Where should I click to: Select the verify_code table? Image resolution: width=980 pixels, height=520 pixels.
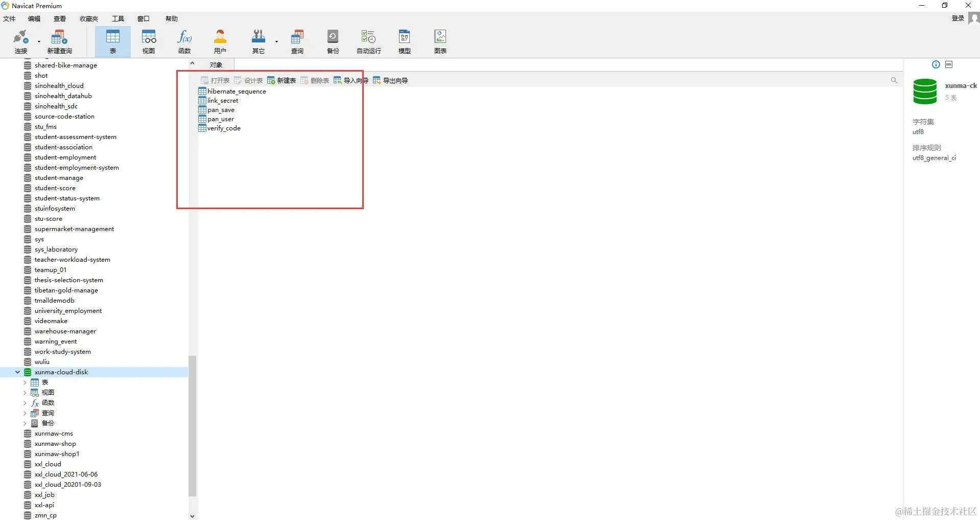point(219,128)
